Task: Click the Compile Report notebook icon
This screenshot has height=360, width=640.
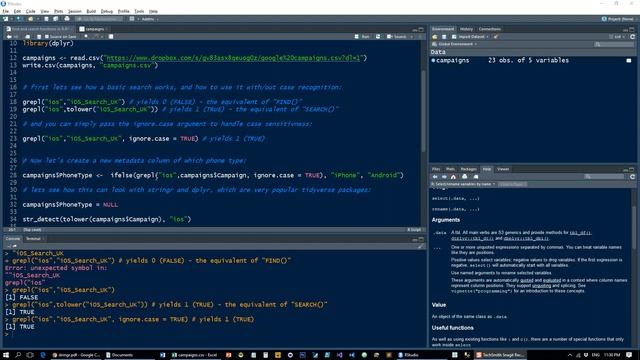Action: click(x=111, y=37)
